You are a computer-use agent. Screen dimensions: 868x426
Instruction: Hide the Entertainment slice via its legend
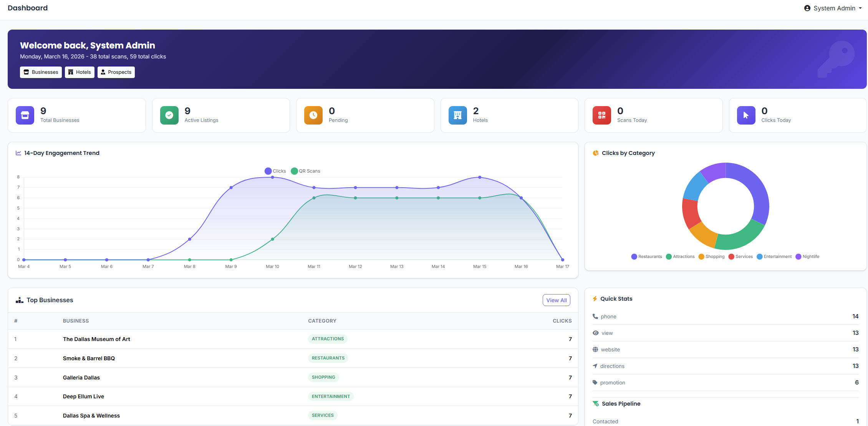coord(774,256)
